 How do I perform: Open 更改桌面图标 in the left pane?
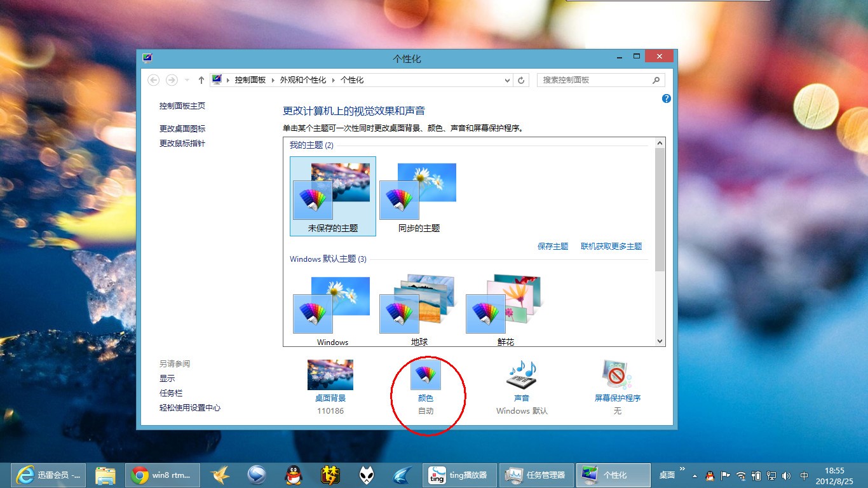pyautogui.click(x=182, y=129)
